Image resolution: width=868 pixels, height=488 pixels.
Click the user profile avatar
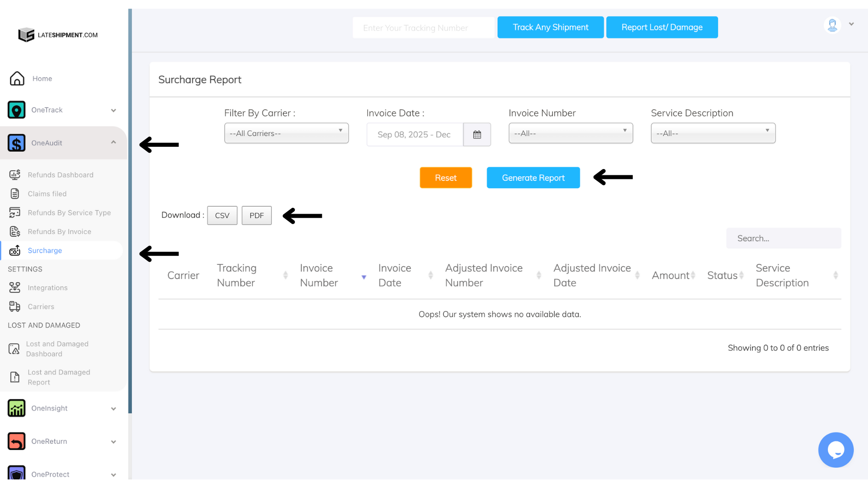click(x=832, y=25)
